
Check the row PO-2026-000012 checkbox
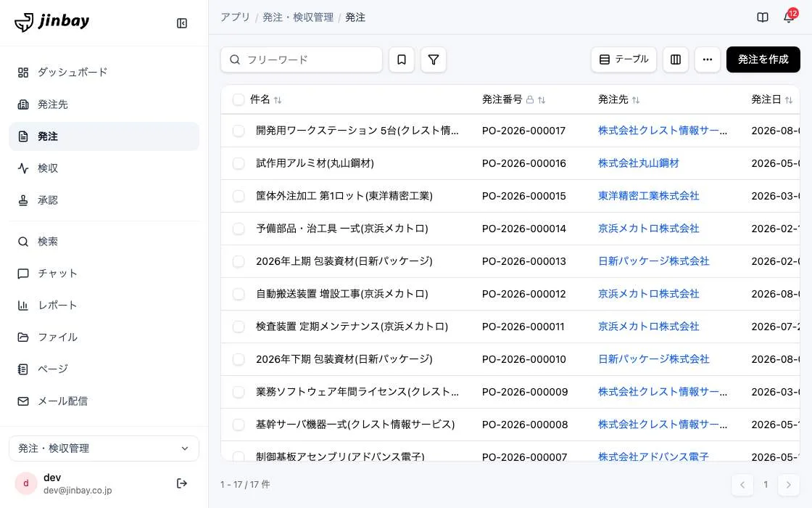click(x=239, y=294)
